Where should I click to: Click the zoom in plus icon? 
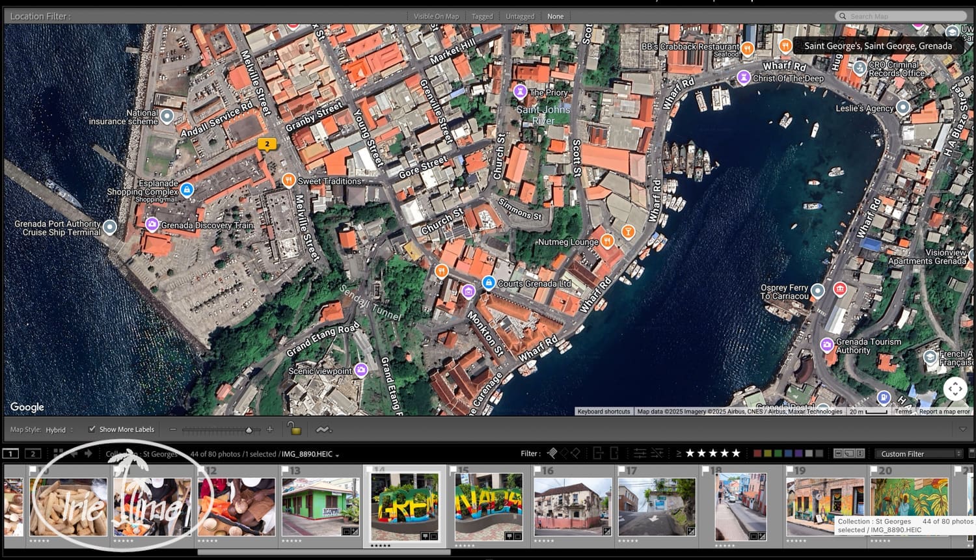pos(270,429)
